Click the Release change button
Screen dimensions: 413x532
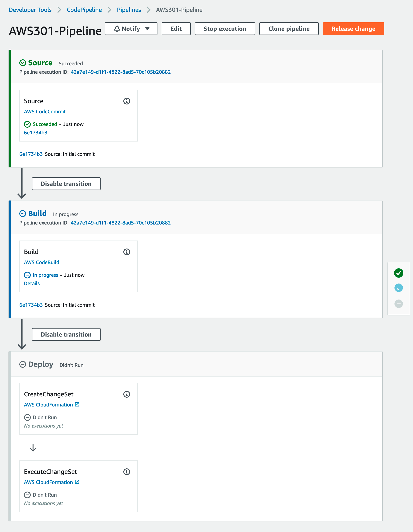click(354, 29)
